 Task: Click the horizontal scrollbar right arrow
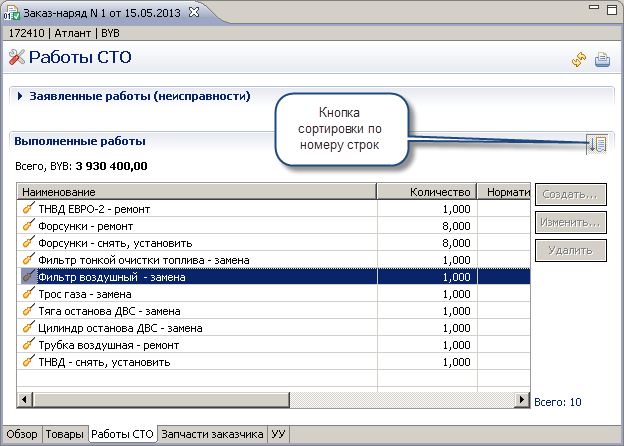tap(522, 399)
